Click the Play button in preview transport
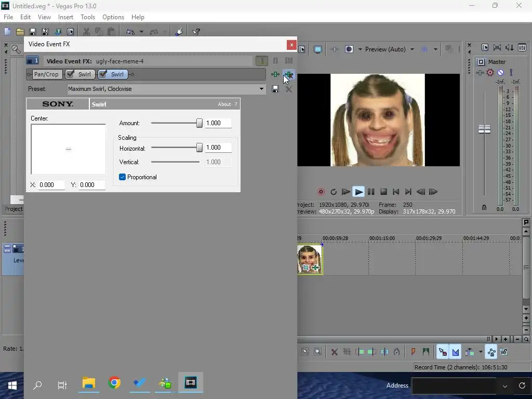The height and width of the screenshot is (399, 532). click(358, 192)
